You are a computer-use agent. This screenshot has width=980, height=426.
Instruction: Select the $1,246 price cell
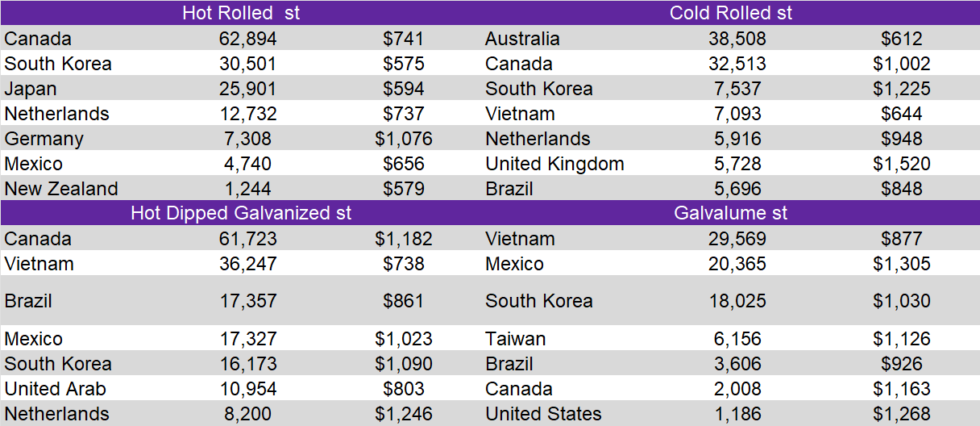(x=403, y=414)
